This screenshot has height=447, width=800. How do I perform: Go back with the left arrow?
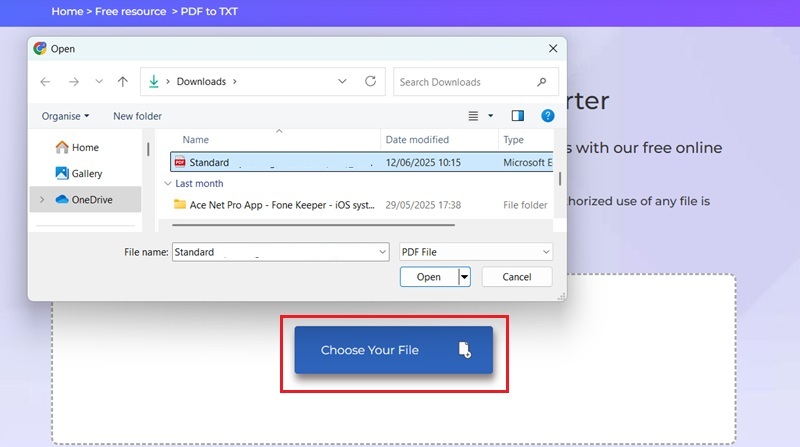tap(45, 82)
